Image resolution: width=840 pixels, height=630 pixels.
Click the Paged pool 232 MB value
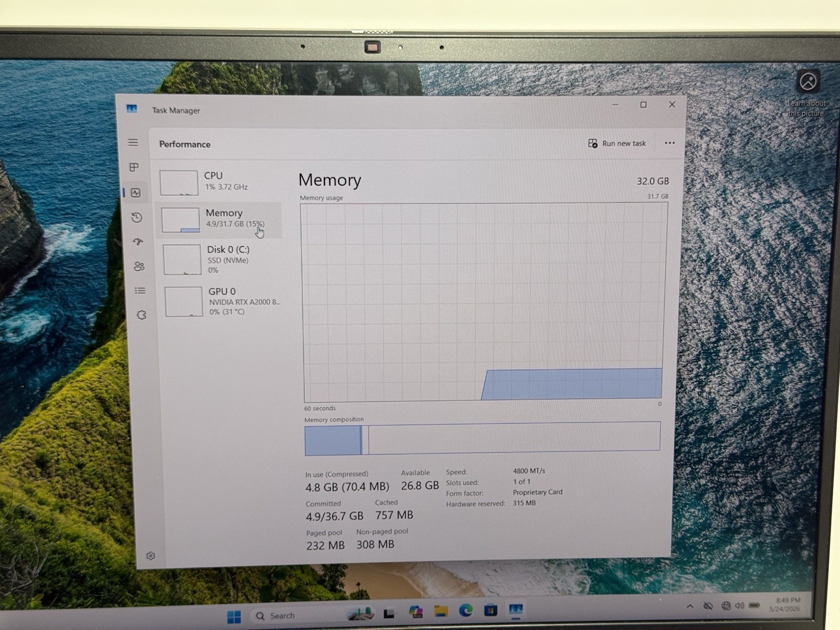[325, 546]
